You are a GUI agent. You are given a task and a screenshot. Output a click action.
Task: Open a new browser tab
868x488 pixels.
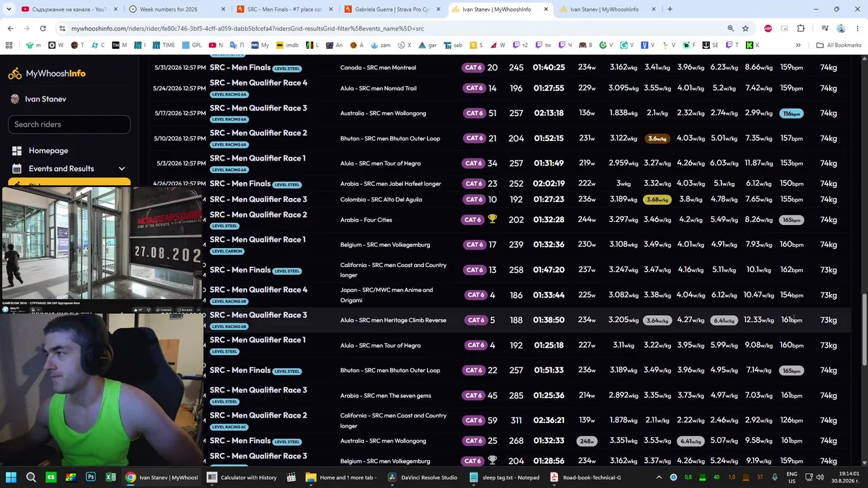pos(670,9)
